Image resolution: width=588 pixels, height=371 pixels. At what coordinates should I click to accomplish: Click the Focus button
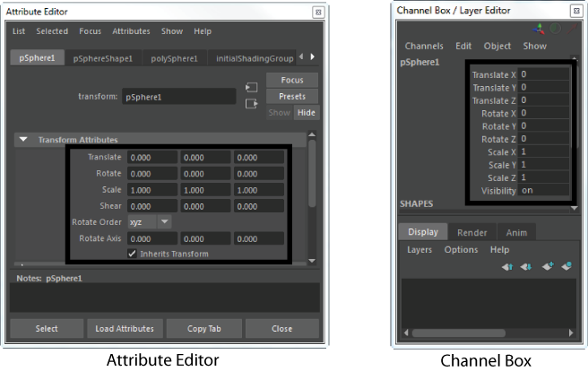(292, 80)
